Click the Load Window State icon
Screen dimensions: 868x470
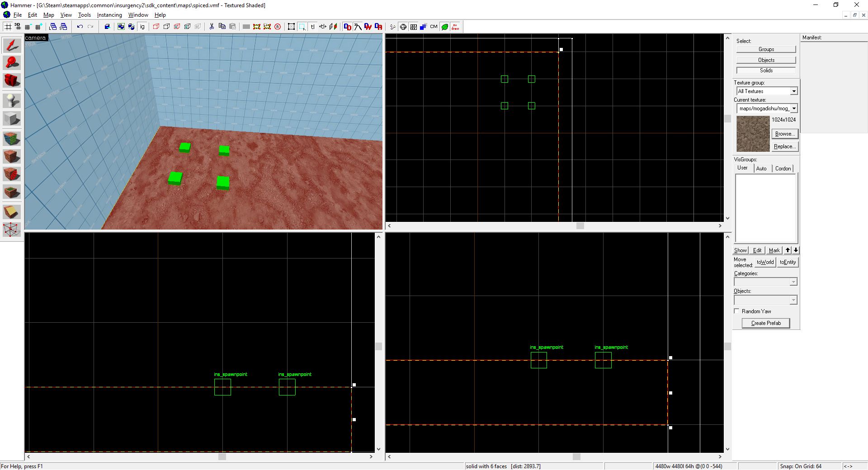53,27
